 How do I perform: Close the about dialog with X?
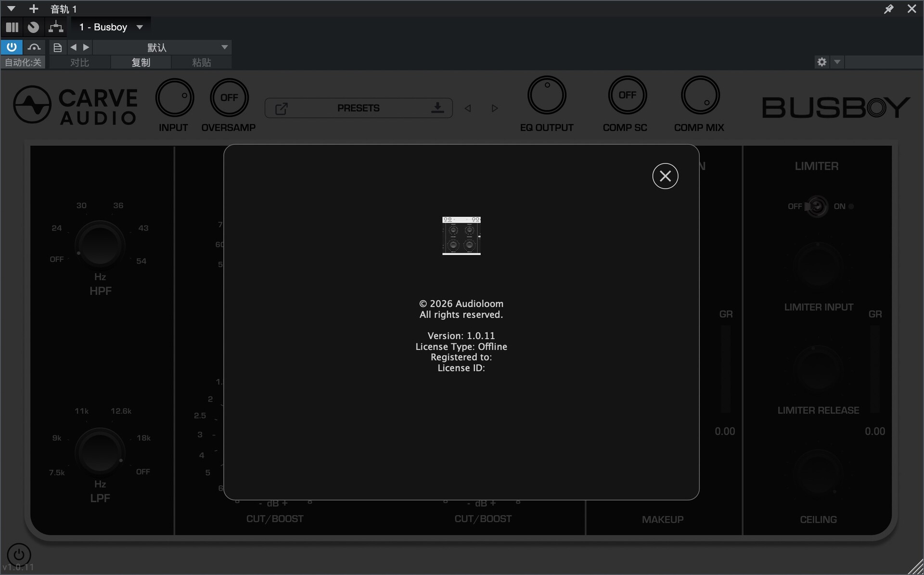pos(665,176)
